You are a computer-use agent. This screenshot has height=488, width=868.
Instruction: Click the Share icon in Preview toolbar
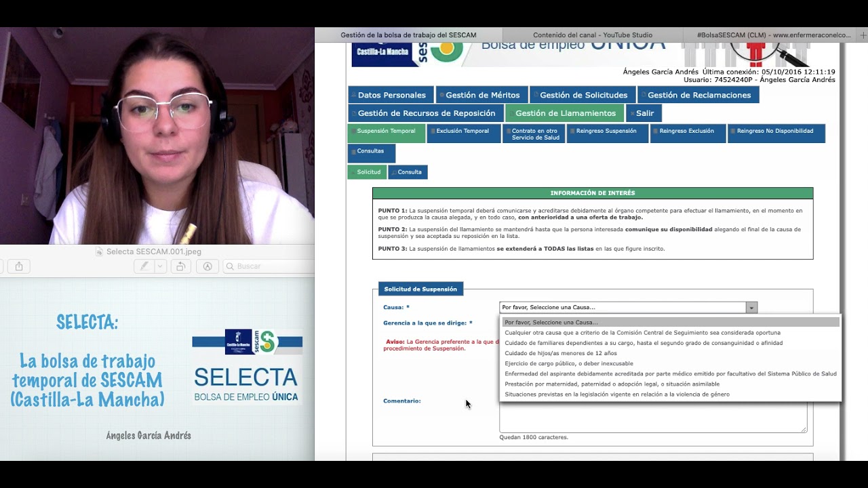pyautogui.click(x=19, y=266)
